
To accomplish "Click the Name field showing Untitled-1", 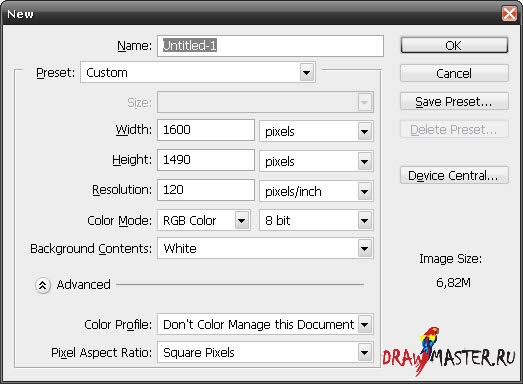I will [x=270, y=46].
